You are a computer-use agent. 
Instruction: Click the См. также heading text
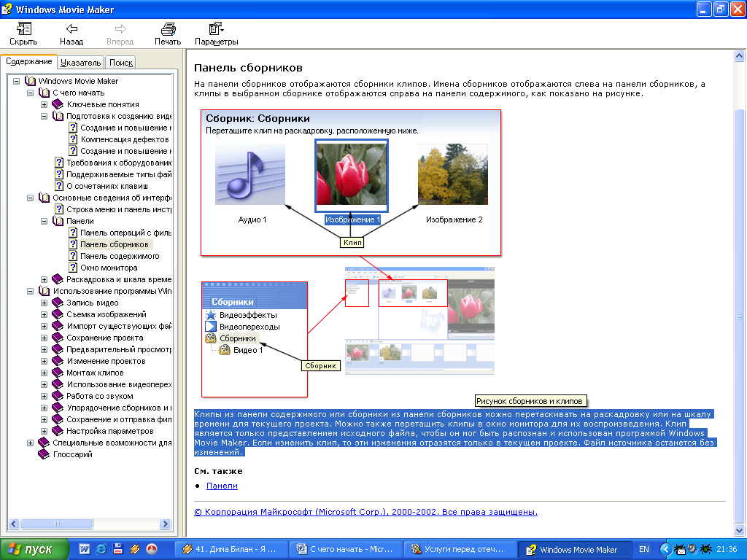pos(218,471)
